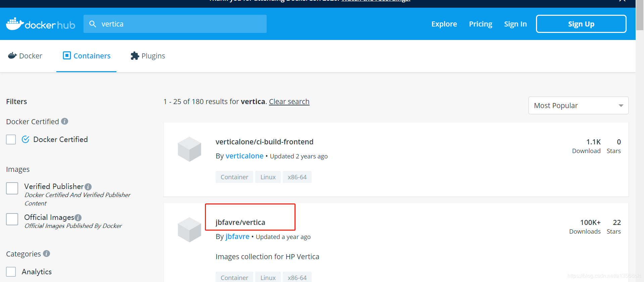Image resolution: width=644 pixels, height=282 pixels.
Task: Click the x86-64 tag under verticalone/ci-build-frontend
Action: [297, 177]
